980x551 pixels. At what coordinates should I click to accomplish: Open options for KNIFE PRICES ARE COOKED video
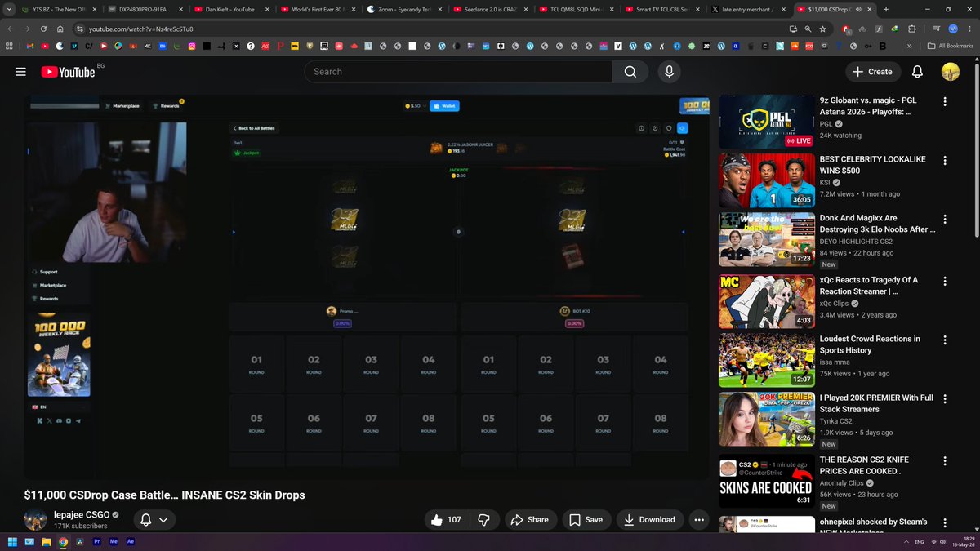[x=945, y=460]
